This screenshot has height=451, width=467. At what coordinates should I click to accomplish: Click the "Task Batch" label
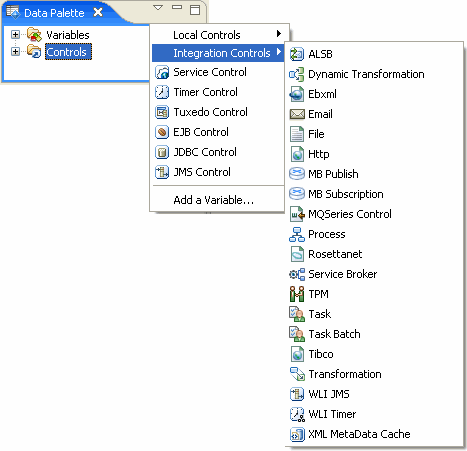(x=334, y=334)
